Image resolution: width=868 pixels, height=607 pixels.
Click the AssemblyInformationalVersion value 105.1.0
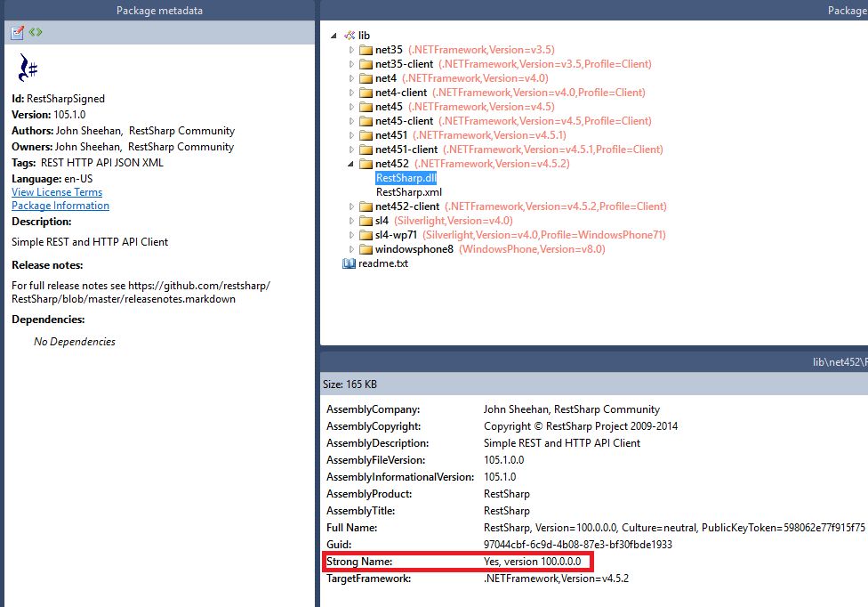tap(500, 477)
